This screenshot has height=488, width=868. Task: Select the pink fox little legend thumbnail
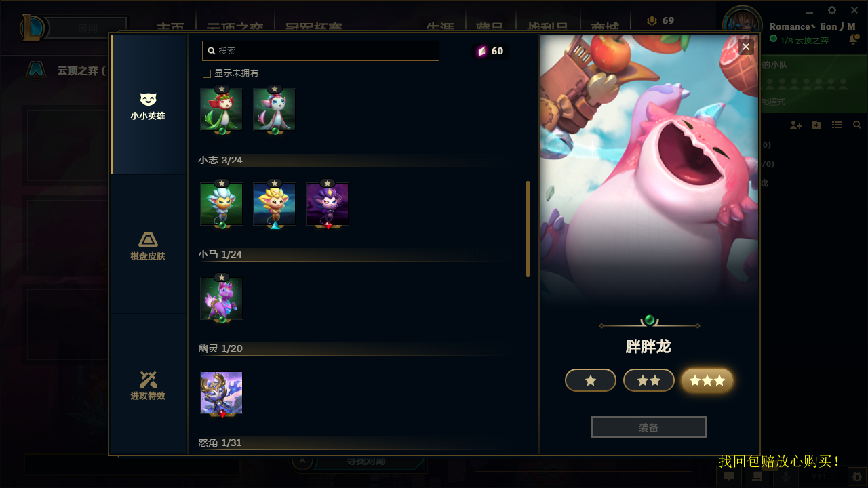(275, 110)
